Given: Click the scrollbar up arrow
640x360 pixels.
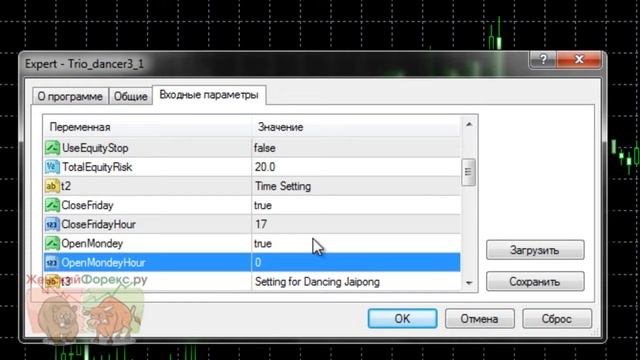Looking at the screenshot, I should pyautogui.click(x=469, y=124).
